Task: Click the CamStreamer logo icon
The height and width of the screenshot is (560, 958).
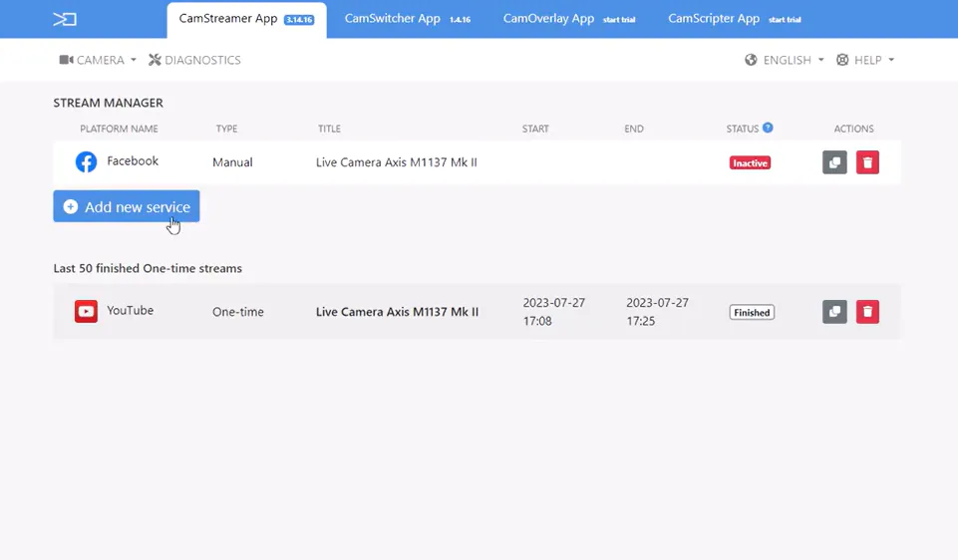Action: 65,20
